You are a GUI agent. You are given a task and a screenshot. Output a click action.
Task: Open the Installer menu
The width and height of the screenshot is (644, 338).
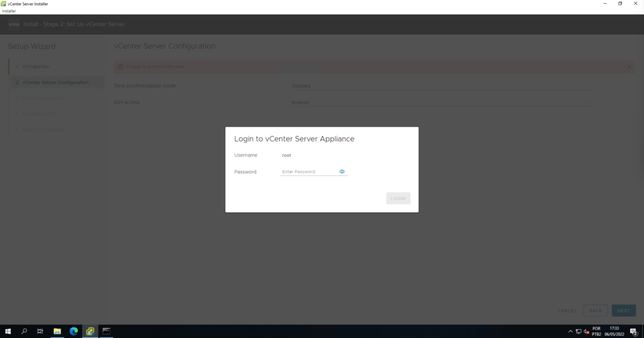[x=9, y=11]
